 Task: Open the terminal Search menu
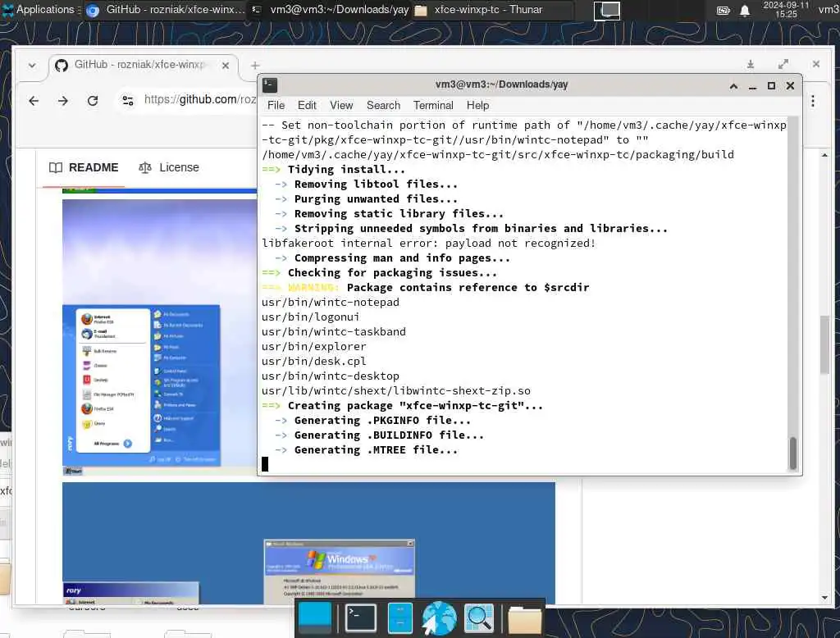pos(383,106)
